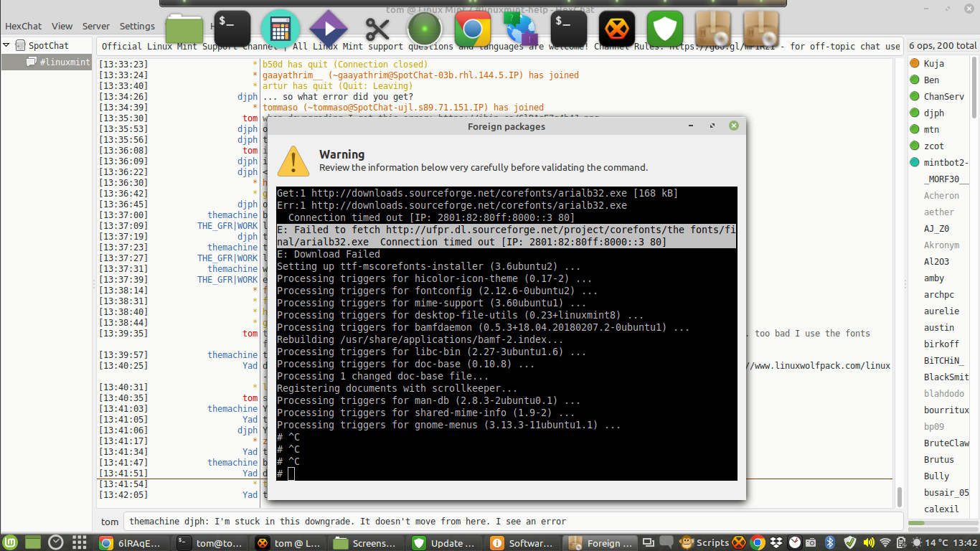980x551 pixels.
Task: Select user zcot in user list
Action: [939, 146]
